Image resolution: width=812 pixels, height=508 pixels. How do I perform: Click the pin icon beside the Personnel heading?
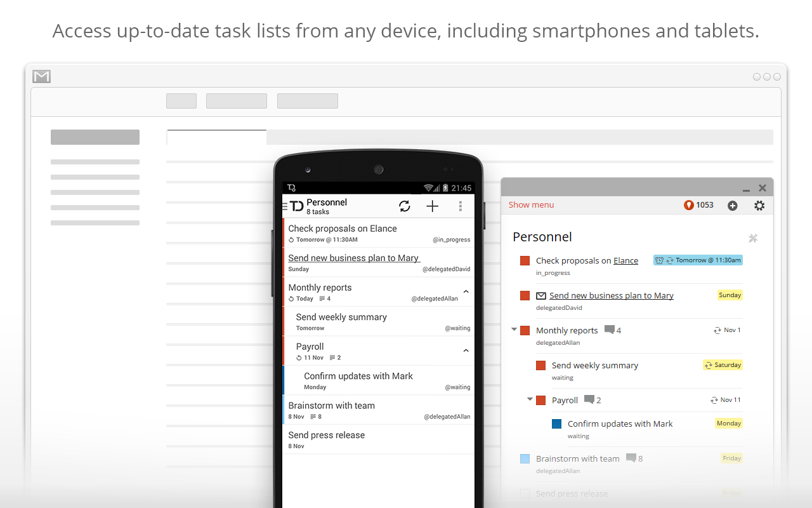(x=753, y=238)
